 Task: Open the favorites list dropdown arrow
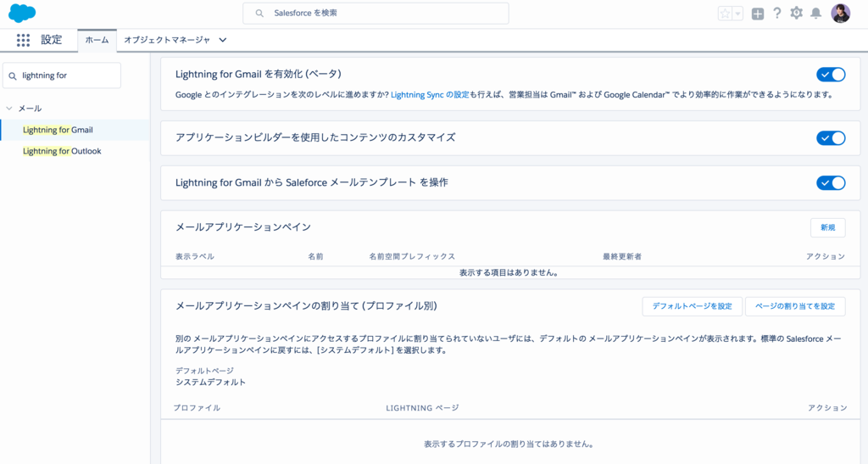[x=737, y=14]
